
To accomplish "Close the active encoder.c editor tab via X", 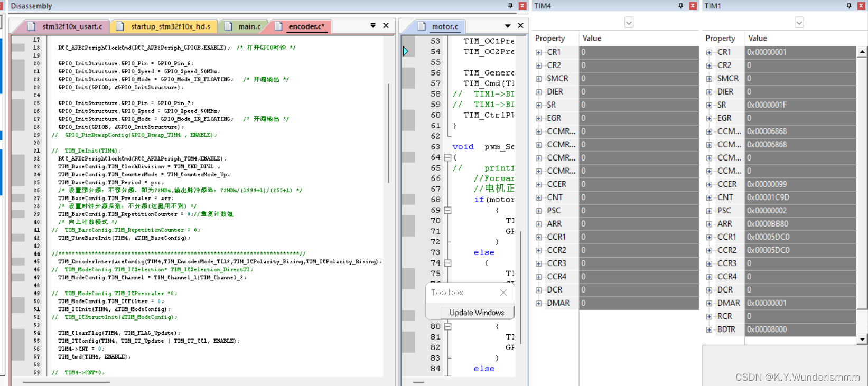I will pos(386,25).
